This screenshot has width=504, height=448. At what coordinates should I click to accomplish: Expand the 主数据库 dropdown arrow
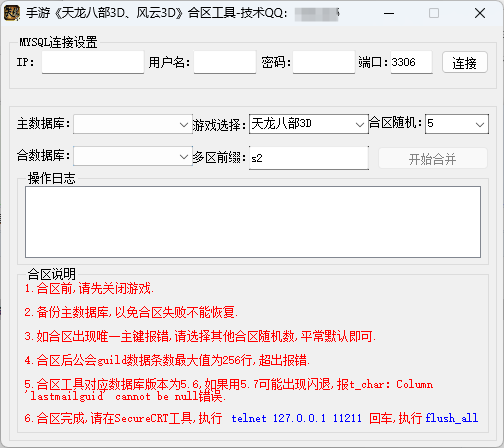(x=184, y=124)
